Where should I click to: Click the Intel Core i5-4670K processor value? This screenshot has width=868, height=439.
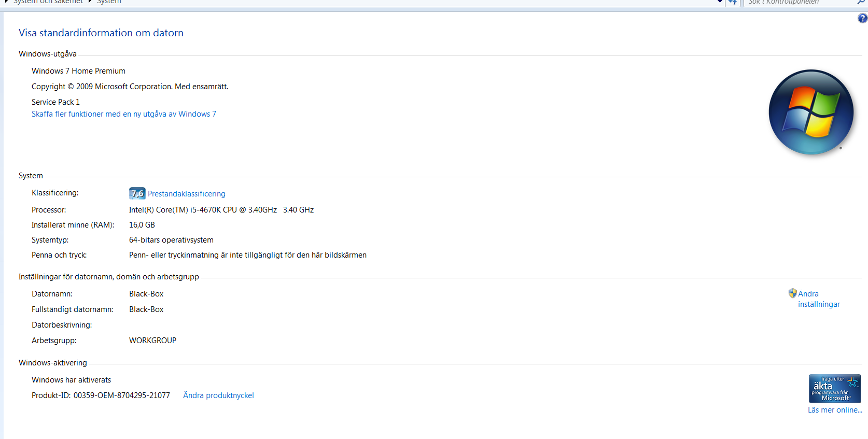tap(221, 210)
